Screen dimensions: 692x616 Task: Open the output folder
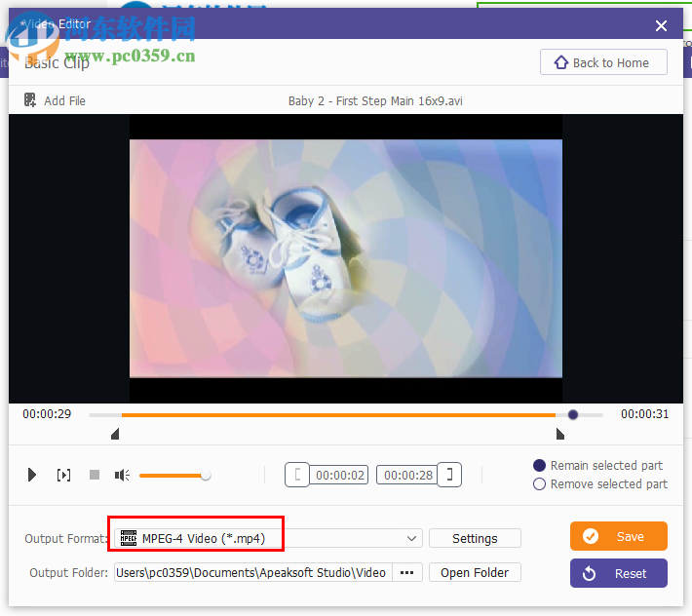(475, 572)
